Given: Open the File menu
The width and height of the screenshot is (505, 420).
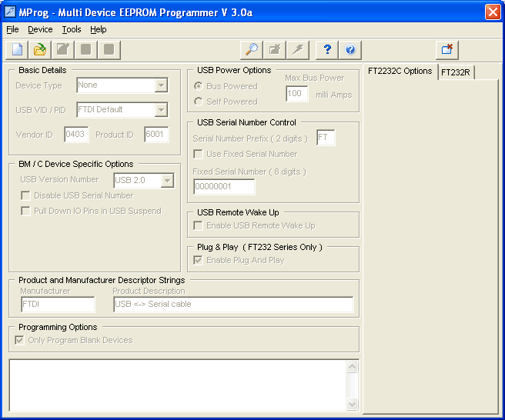Looking at the screenshot, I should 12,29.
